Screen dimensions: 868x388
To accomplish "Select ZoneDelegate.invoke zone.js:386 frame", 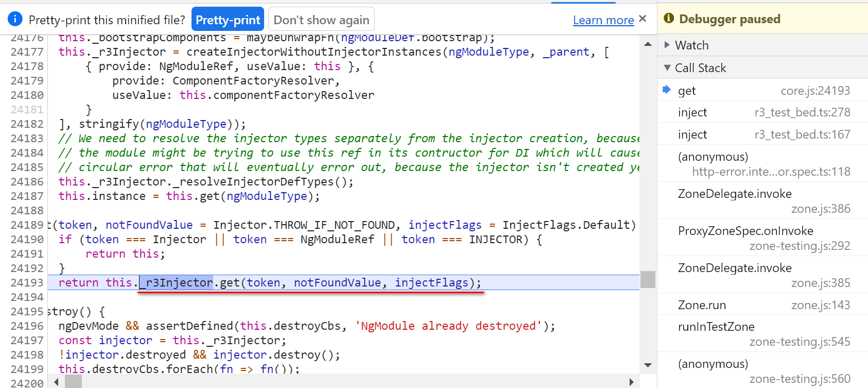I will 762,201.
